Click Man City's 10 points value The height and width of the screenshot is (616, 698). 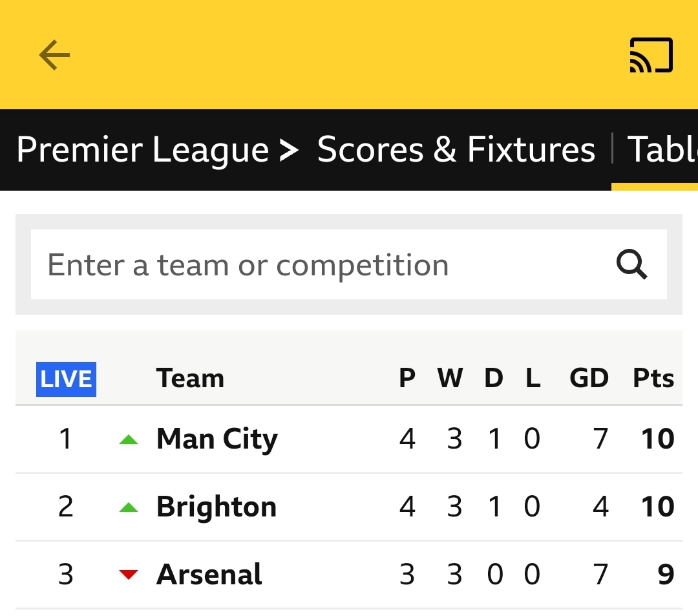click(x=657, y=439)
